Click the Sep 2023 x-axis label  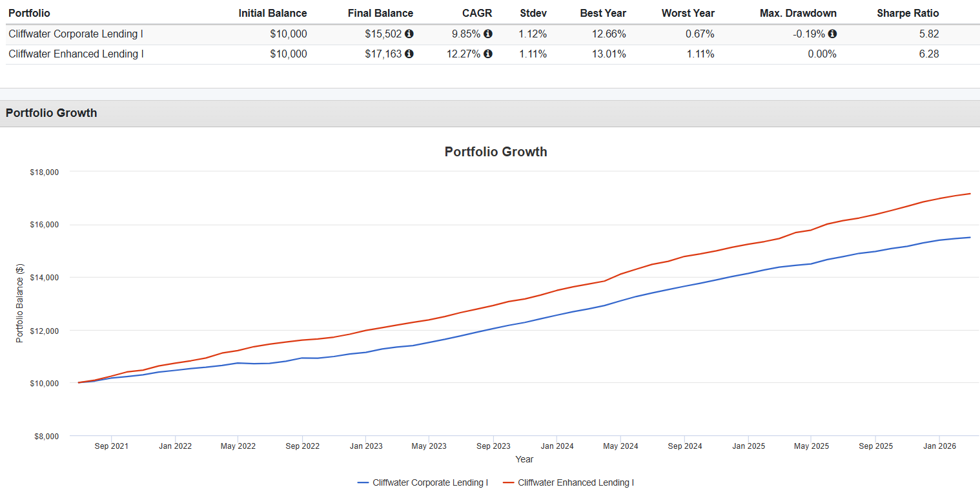point(493,446)
